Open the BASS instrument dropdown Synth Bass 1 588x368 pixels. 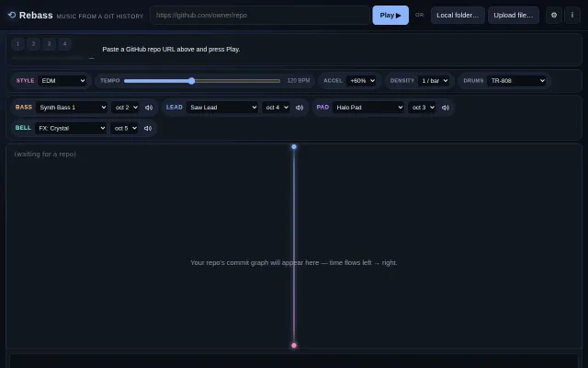click(72, 108)
